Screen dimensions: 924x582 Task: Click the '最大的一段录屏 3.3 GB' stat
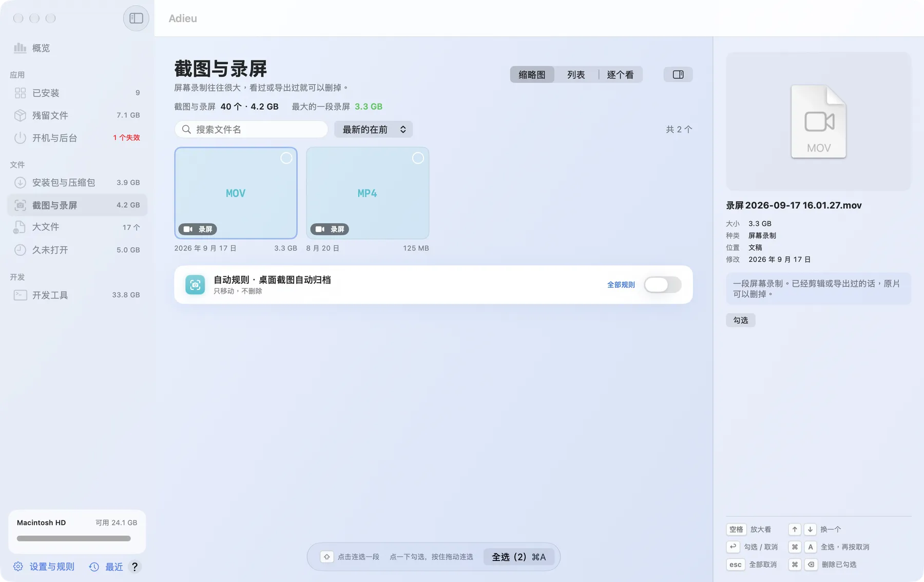[337, 107]
